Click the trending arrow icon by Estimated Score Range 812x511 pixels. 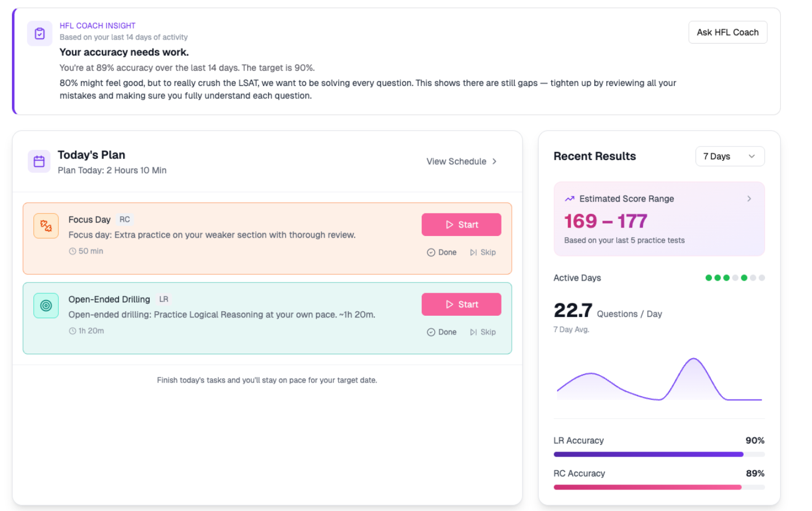(x=569, y=199)
